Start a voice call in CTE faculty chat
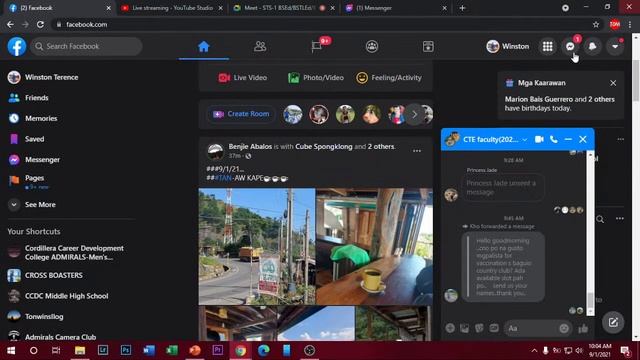 pos(553,139)
